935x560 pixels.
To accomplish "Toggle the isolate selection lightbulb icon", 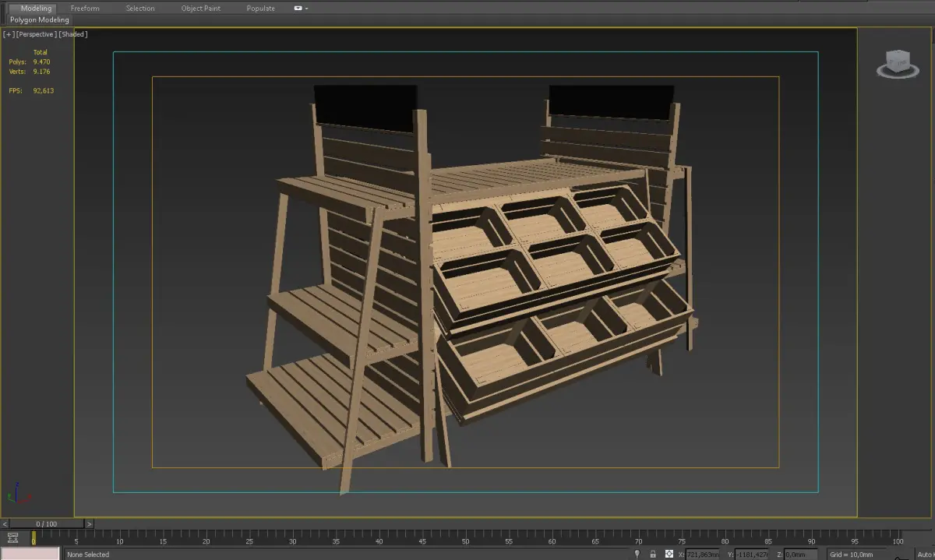I will pyautogui.click(x=637, y=554).
